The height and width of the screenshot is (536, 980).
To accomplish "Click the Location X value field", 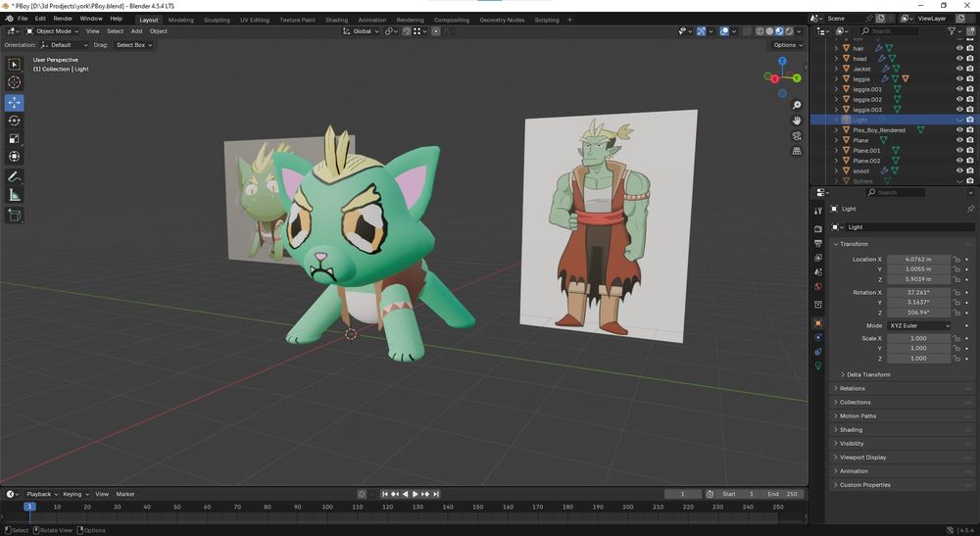I will click(919, 260).
